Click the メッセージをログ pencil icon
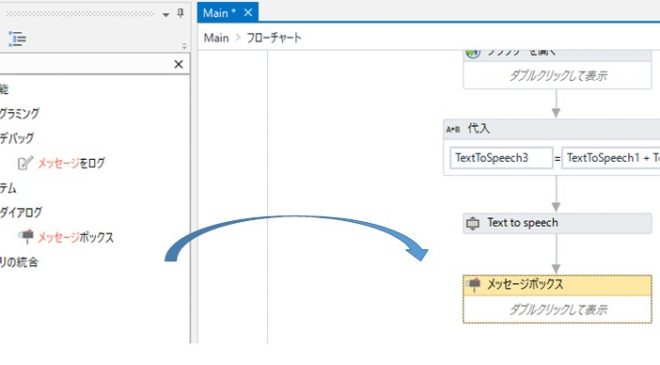This screenshot has height=365, width=660. (x=25, y=163)
